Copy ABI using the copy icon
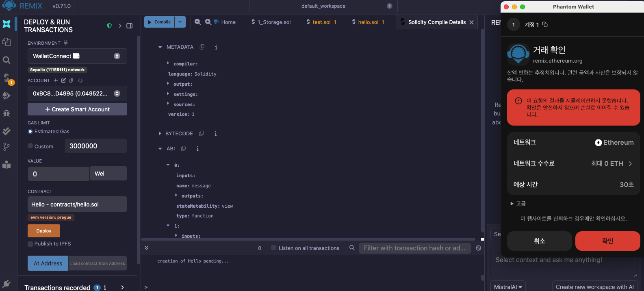Screen dimensions: 644x291 (x=183, y=149)
